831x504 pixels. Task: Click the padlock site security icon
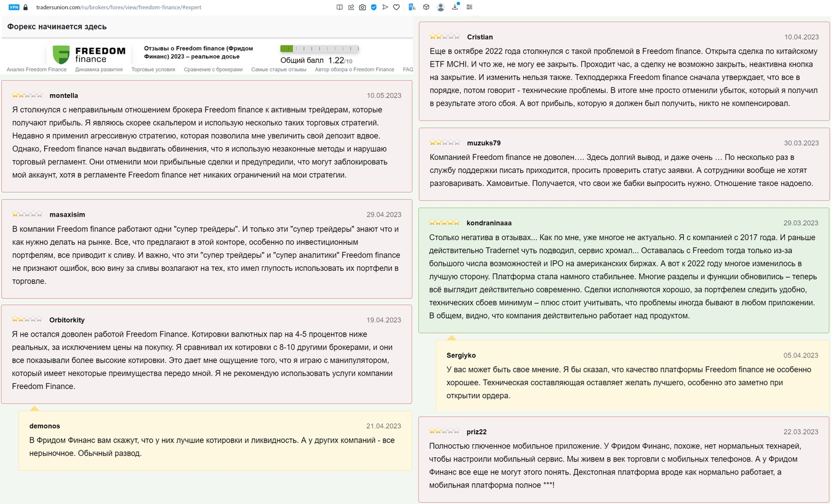(x=26, y=7)
